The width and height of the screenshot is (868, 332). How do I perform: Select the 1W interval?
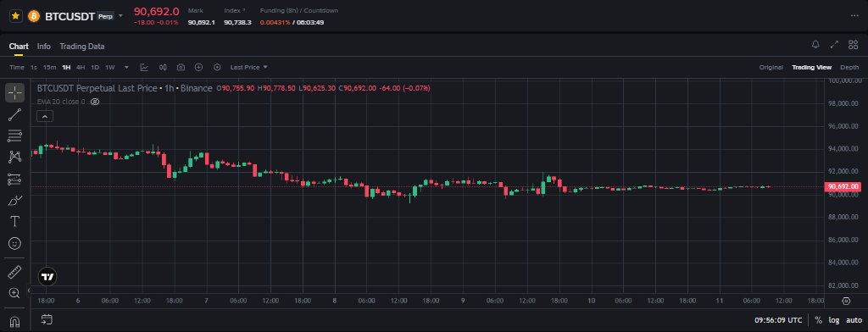(x=109, y=68)
